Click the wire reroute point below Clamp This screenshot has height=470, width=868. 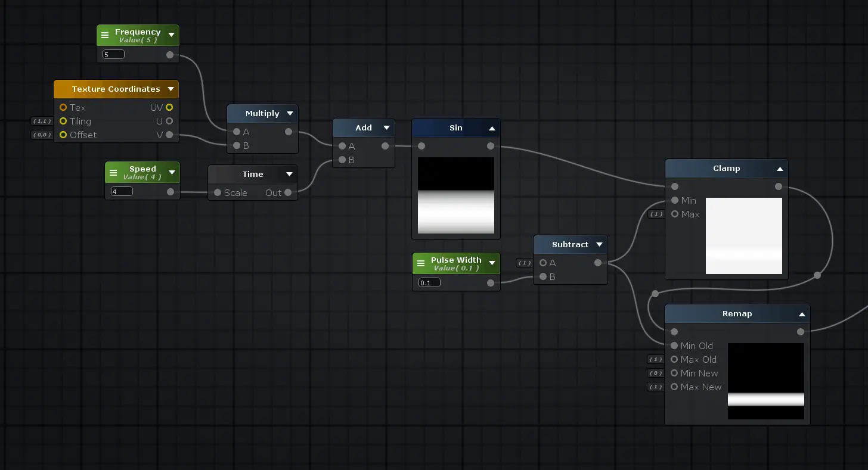coord(817,275)
